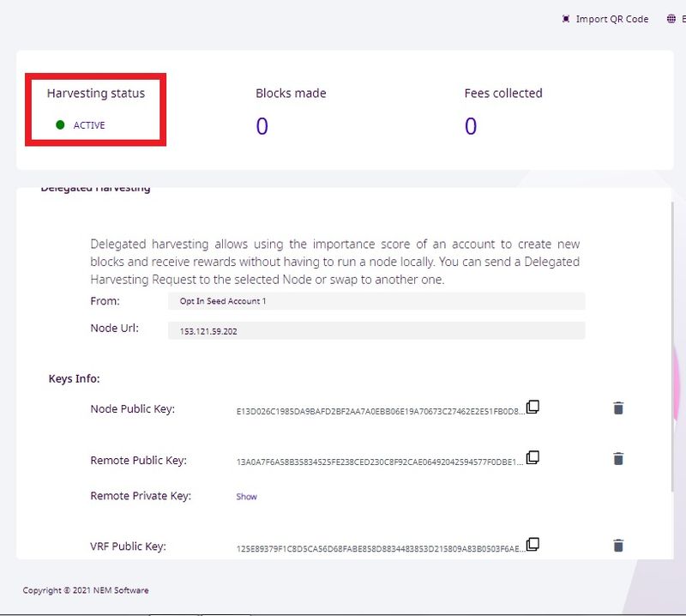Click the globe language icon

click(x=671, y=19)
